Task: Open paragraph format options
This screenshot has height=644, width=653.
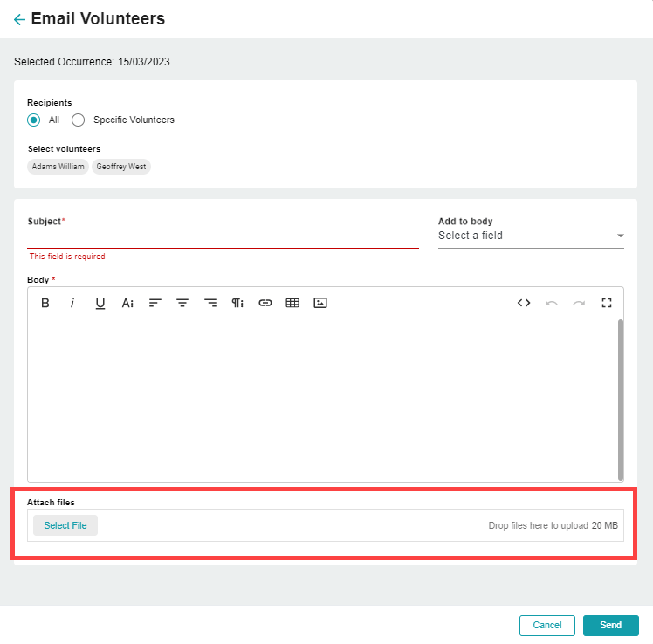Action: 237,303
